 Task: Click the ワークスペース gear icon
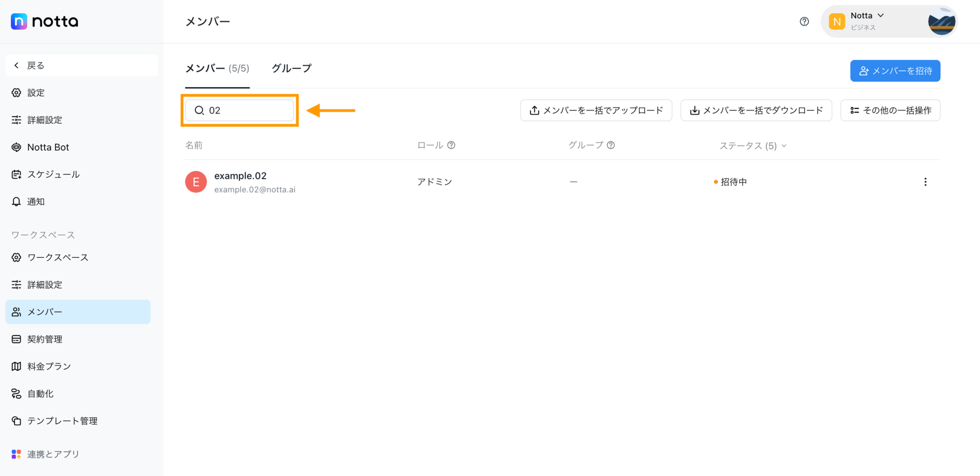pyautogui.click(x=17, y=258)
